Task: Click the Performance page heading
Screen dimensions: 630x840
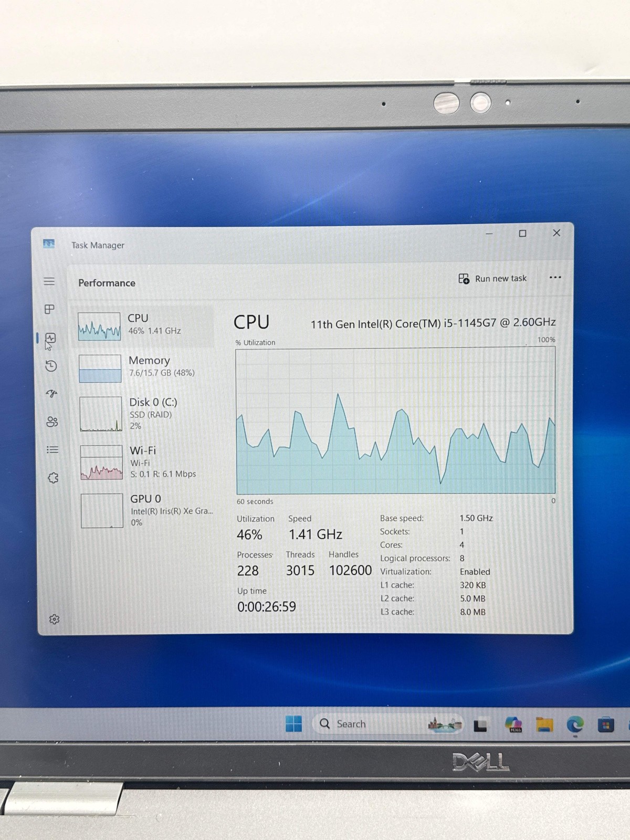Action: click(x=107, y=283)
